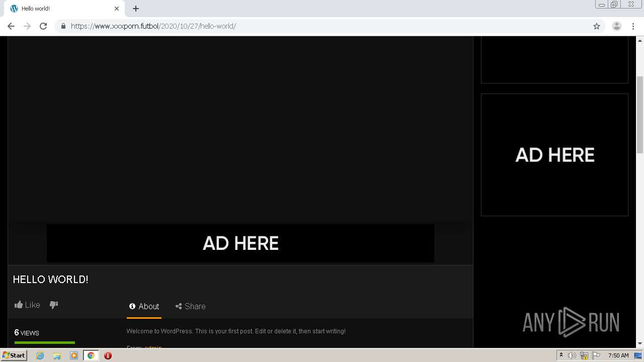Click the scrollbar down arrow
The image size is (644, 362).
click(640, 344)
